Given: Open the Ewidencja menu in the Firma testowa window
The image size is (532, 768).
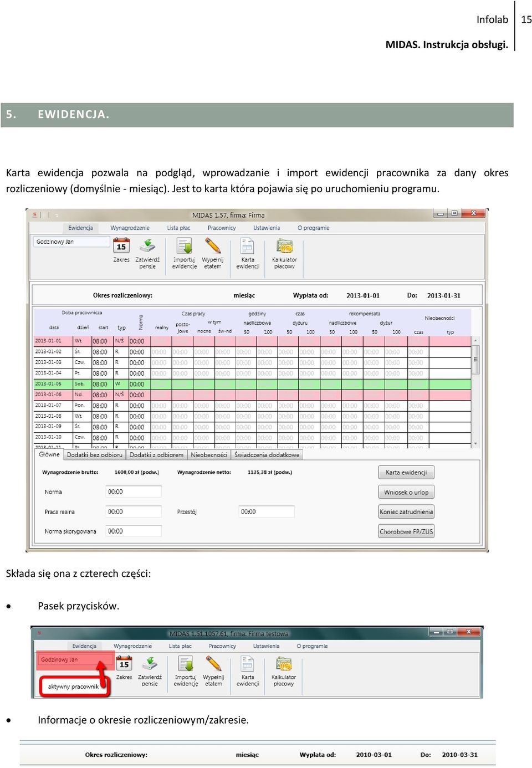Looking at the screenshot, I should pyautogui.click(x=84, y=646).
